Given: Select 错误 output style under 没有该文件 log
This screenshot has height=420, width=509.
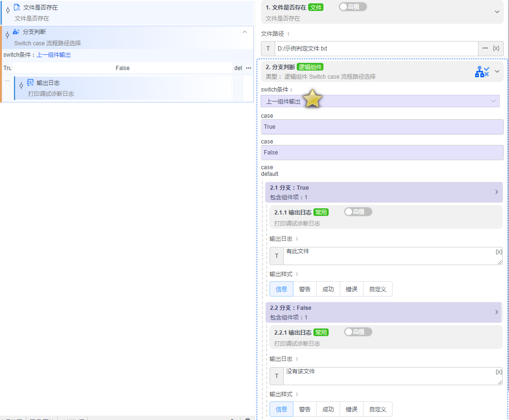Looking at the screenshot, I should tap(352, 409).
